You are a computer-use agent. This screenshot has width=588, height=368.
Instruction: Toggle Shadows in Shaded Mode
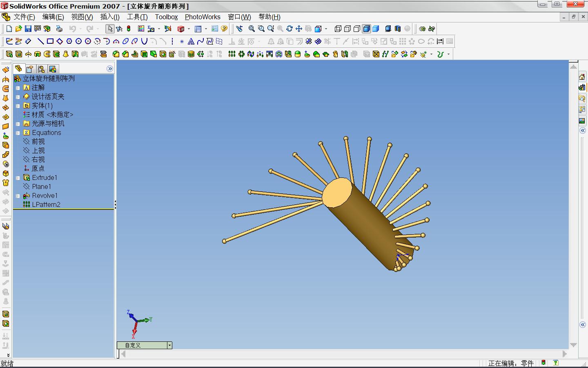pyautogui.click(x=388, y=29)
